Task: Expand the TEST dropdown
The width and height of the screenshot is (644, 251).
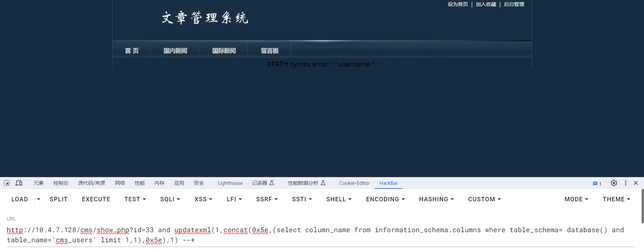Action: (x=135, y=199)
